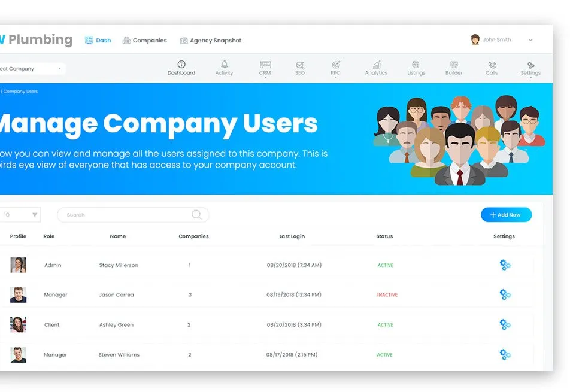Click the Plumbing logo text

tap(40, 39)
